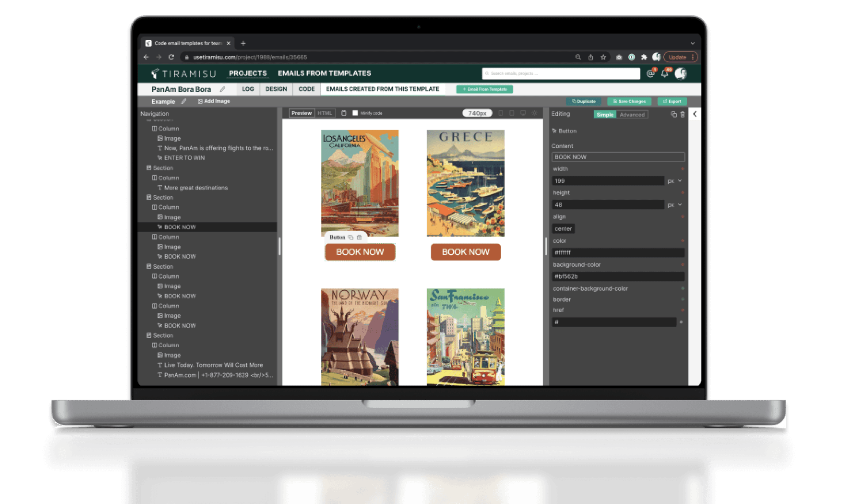Open the height unit px dropdown
The height and width of the screenshot is (504, 855).
(x=674, y=205)
